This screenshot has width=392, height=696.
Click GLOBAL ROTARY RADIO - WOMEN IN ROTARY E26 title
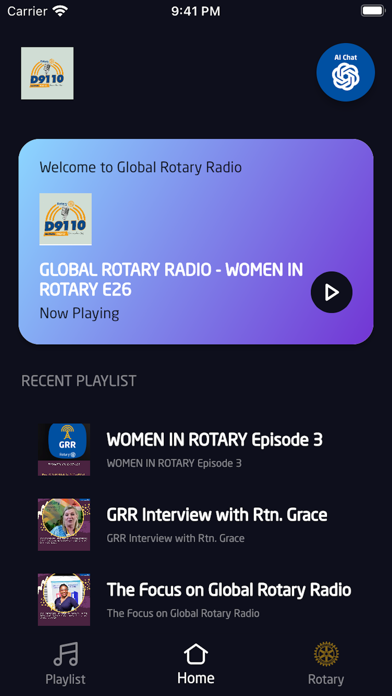tap(171, 280)
